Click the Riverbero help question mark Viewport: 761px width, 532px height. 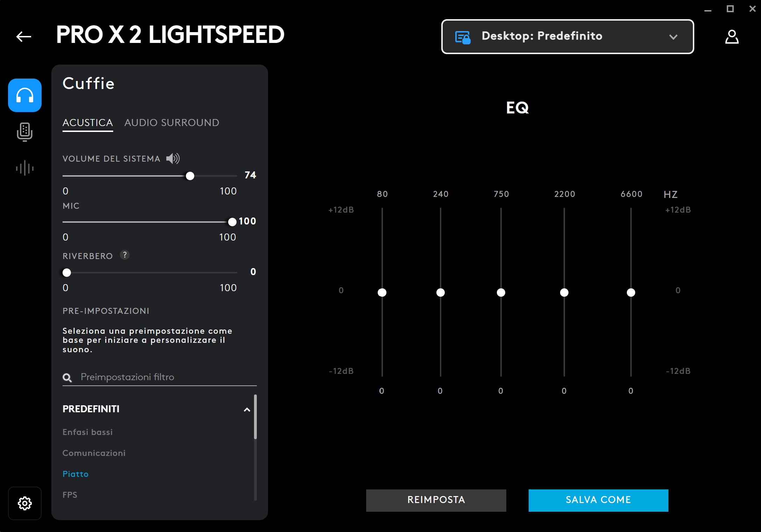(x=125, y=255)
